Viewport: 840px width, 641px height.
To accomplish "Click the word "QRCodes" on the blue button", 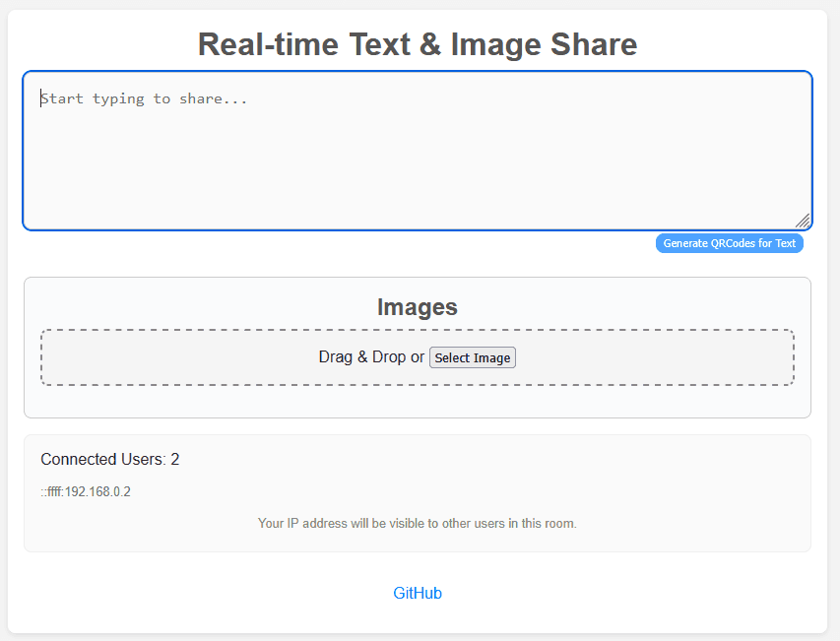I will (731, 243).
